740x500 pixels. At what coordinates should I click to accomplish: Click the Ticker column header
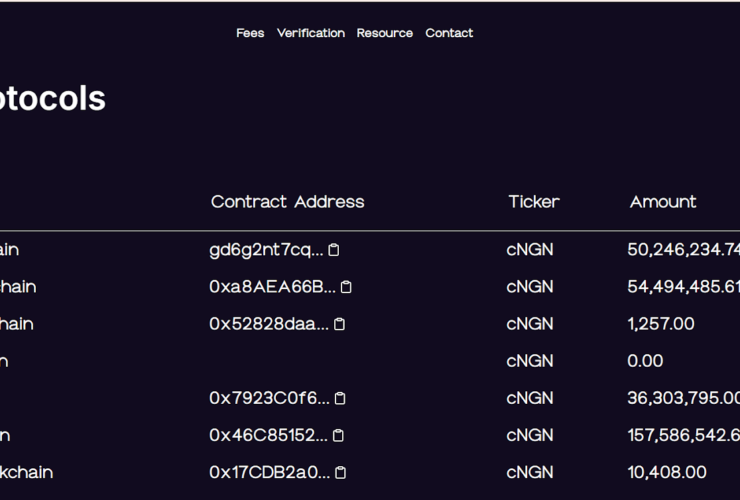(x=534, y=202)
